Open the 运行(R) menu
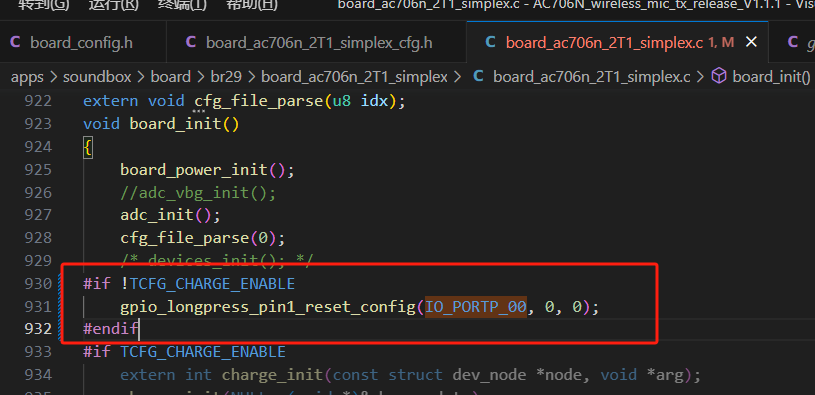The width and height of the screenshot is (815, 395). coord(113,5)
